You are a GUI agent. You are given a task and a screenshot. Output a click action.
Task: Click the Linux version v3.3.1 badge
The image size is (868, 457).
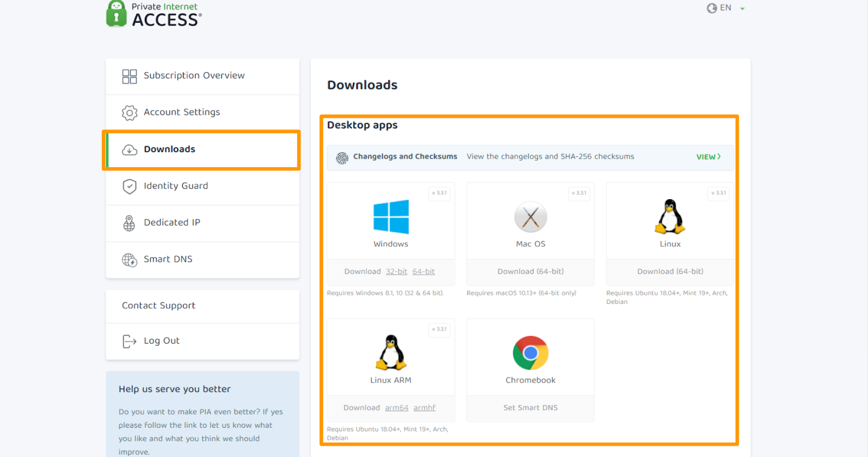[719, 193]
